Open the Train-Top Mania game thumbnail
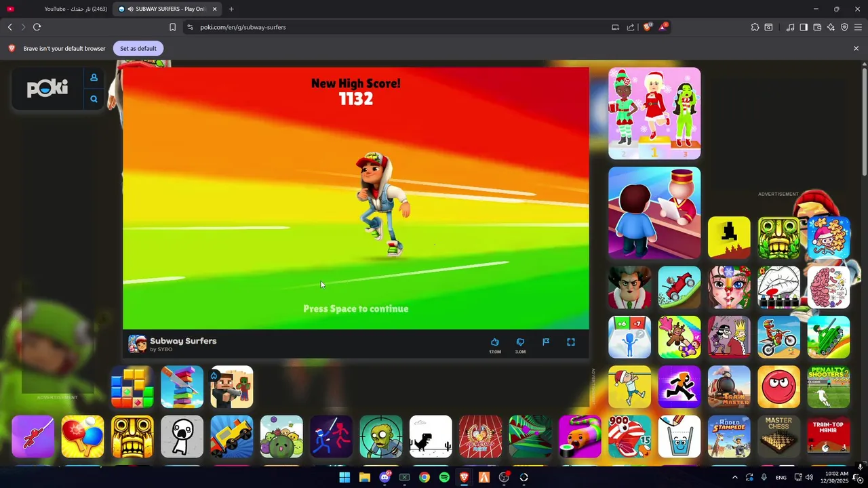 pos(829,436)
